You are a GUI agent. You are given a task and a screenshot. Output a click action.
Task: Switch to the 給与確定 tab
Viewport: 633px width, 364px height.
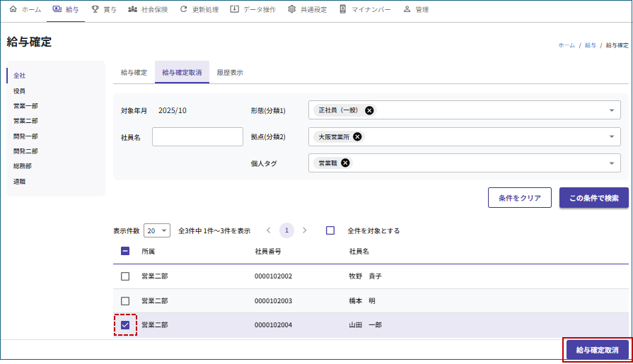pyautogui.click(x=134, y=72)
